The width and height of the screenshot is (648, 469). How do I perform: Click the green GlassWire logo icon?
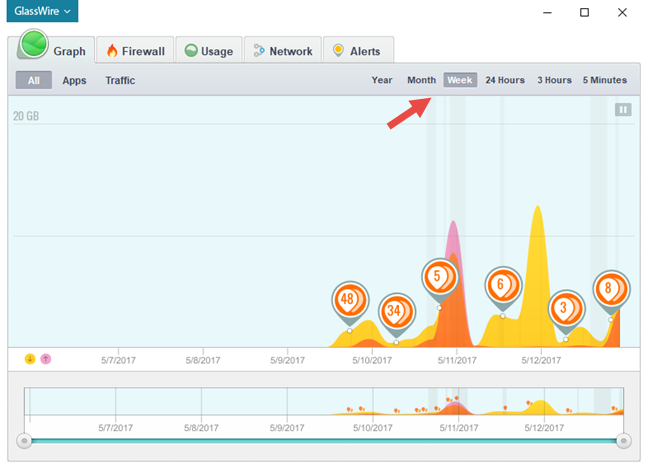point(33,44)
